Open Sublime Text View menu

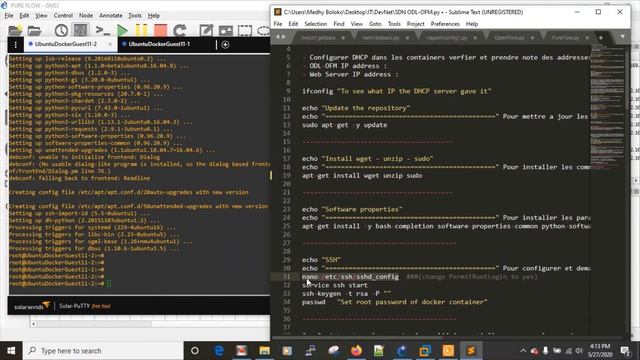[x=356, y=24]
